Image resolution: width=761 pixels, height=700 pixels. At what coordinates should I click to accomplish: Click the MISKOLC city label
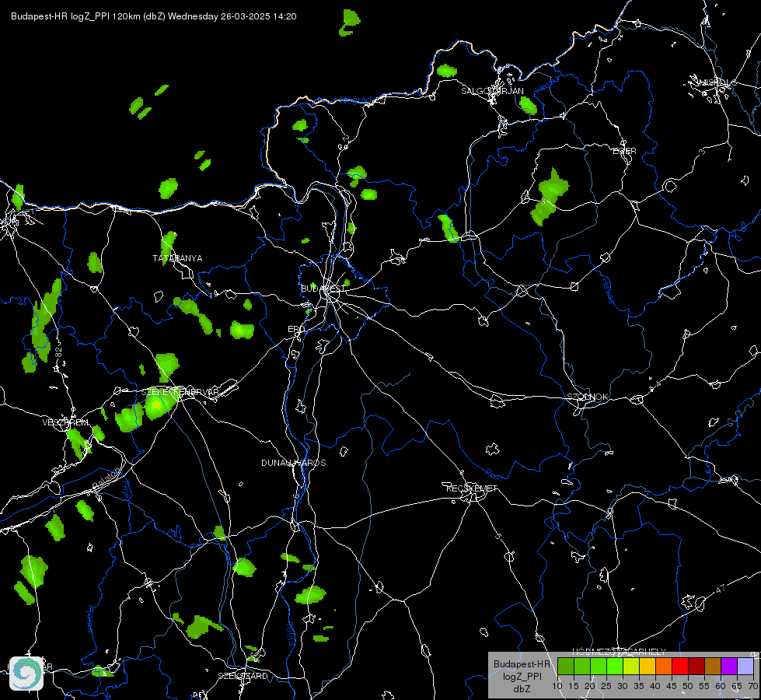click(716, 82)
